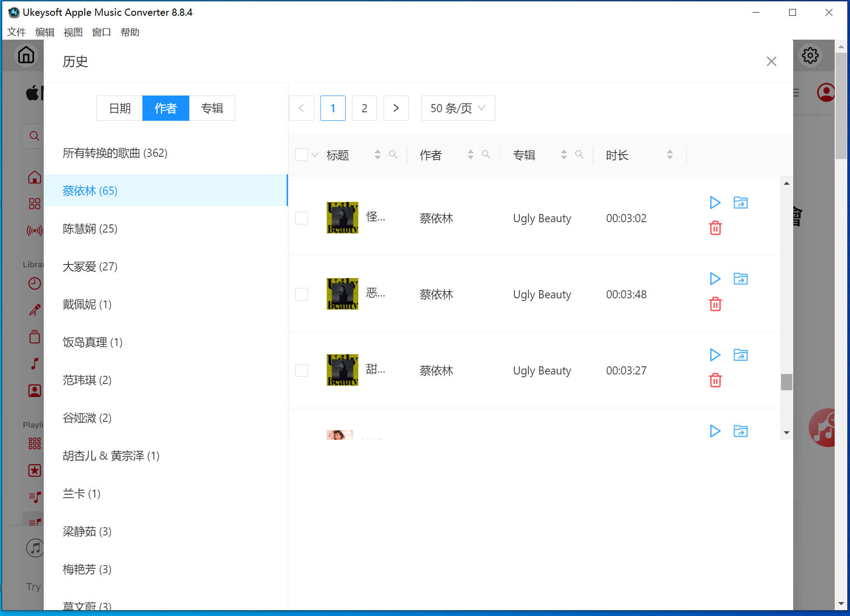Go to the previous page arrow

[301, 108]
